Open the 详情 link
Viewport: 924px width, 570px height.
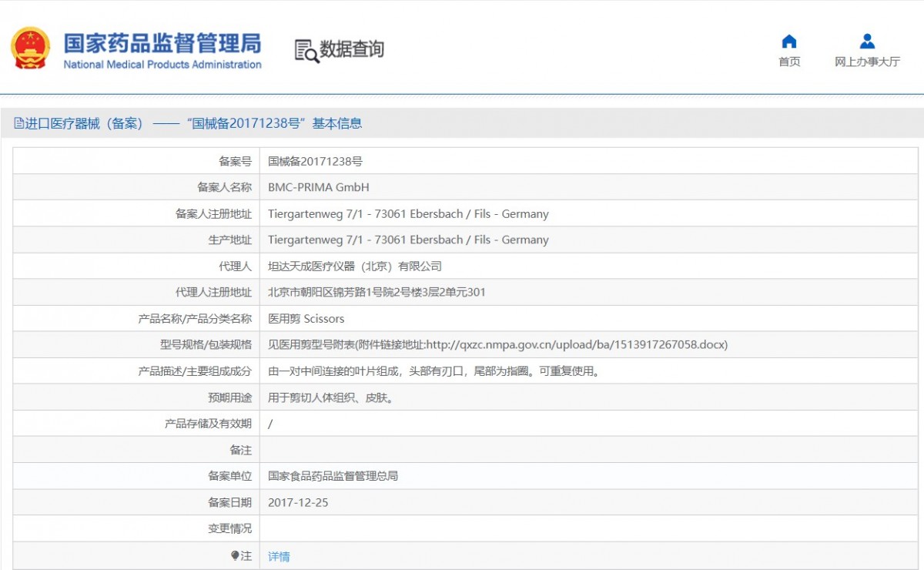[279, 556]
